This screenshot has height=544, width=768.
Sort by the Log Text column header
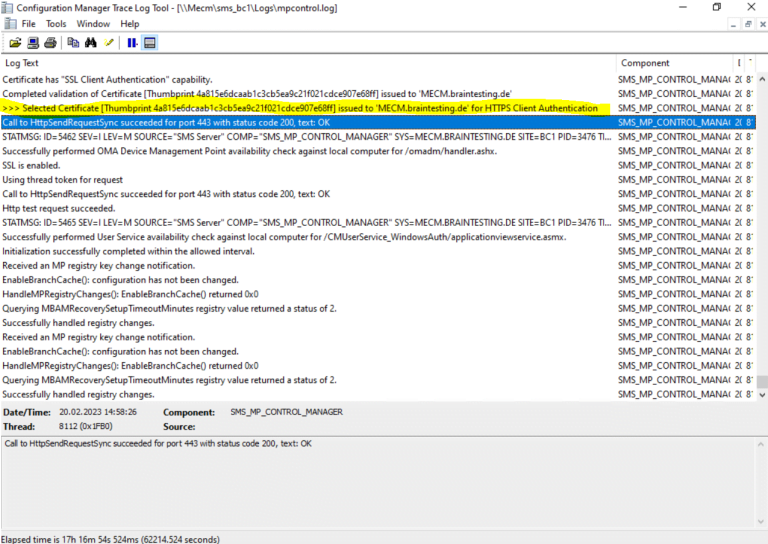pyautogui.click(x=308, y=63)
